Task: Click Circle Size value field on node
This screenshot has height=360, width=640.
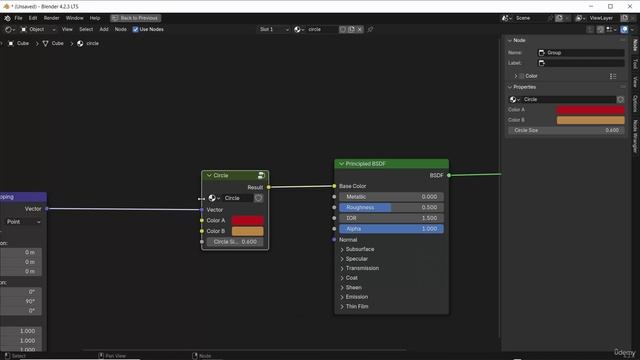Action: (x=235, y=242)
